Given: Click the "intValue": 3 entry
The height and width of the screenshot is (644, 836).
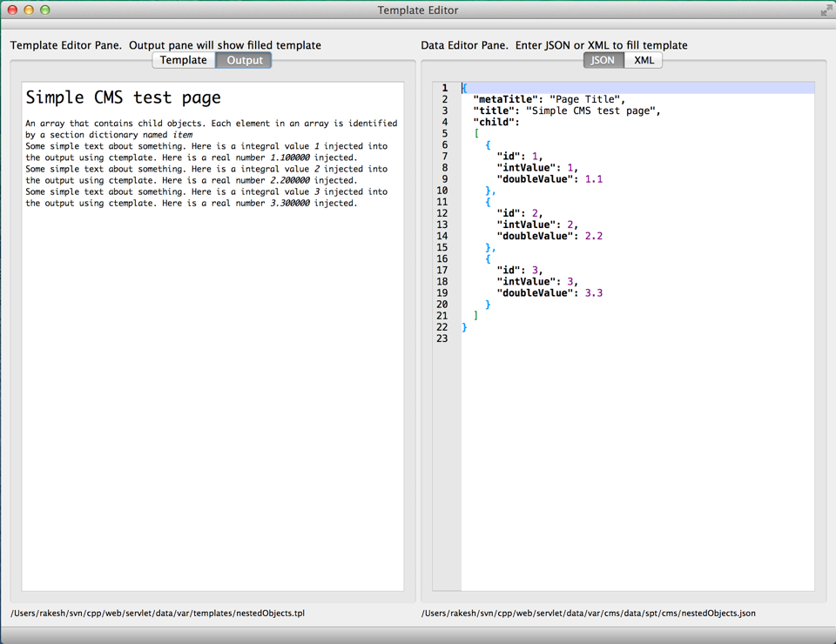Looking at the screenshot, I should click(537, 282).
